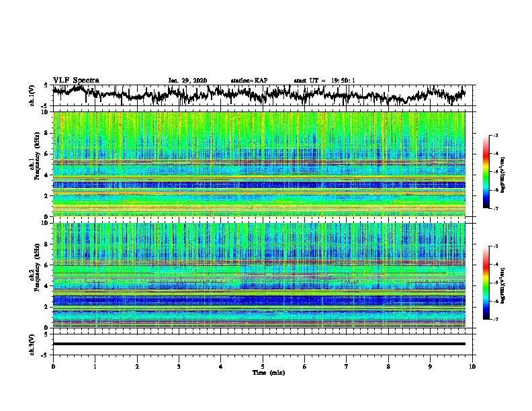Click the time-axis tick label "6"
The width and height of the screenshot is (532, 411).
click(305, 367)
